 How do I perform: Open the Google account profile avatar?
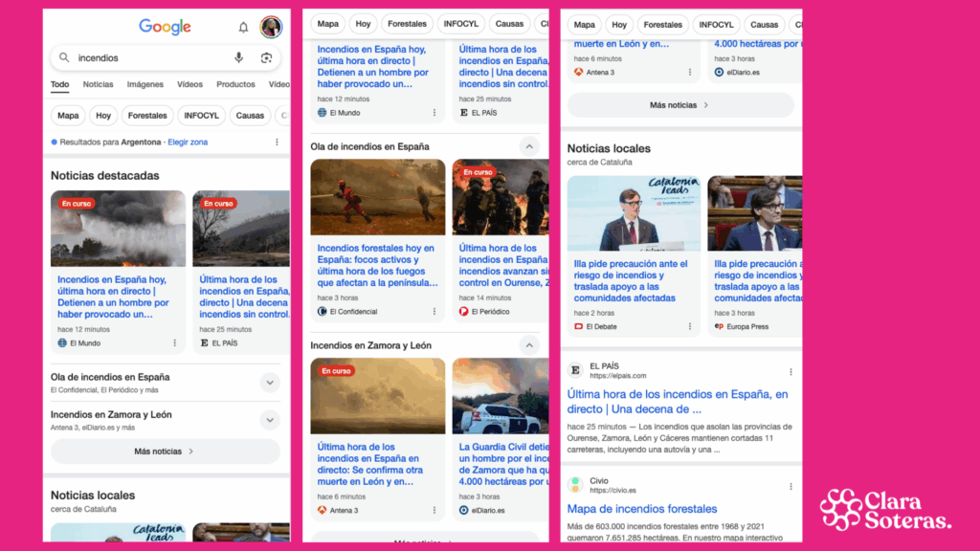click(271, 27)
